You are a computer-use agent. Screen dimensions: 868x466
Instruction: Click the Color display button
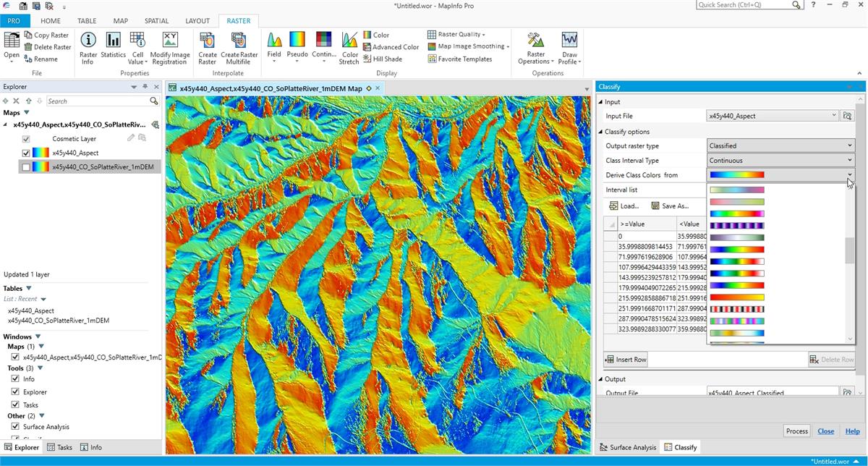click(376, 35)
